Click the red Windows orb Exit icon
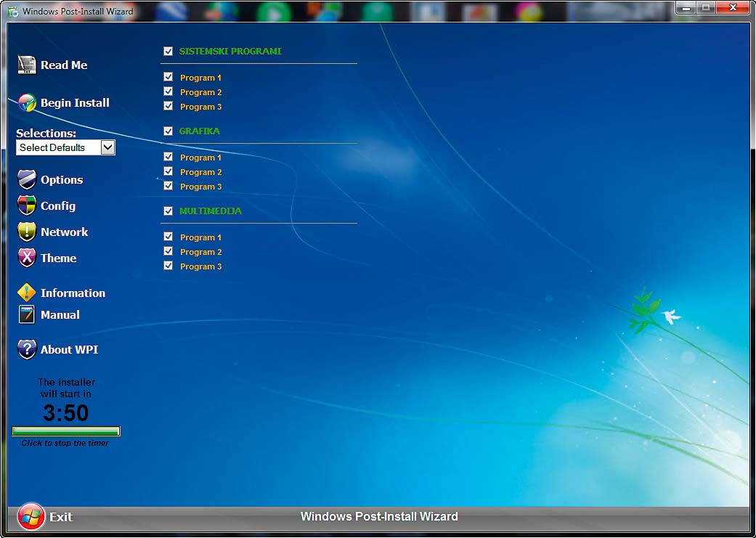 (x=31, y=516)
